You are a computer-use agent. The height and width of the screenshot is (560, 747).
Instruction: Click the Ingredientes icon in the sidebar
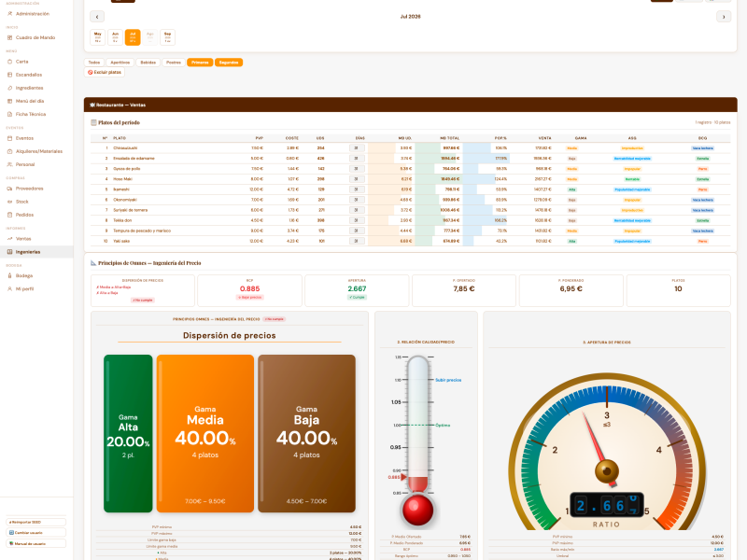pos(9,88)
